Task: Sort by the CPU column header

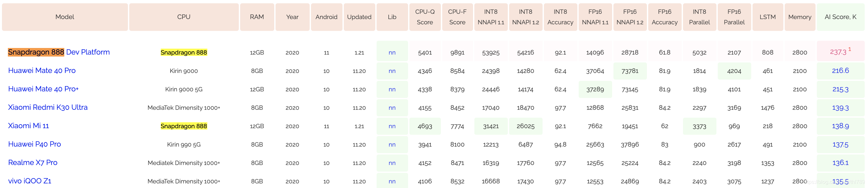Action: 184,17
